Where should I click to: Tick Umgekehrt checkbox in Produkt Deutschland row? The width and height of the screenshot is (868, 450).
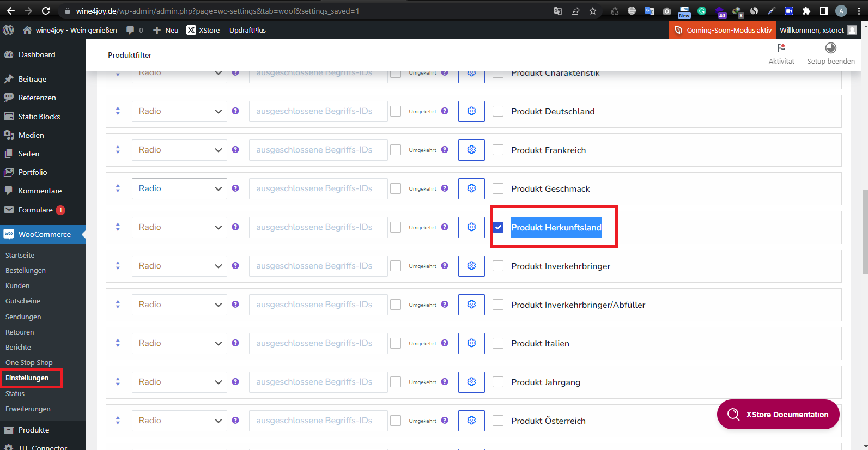(396, 111)
